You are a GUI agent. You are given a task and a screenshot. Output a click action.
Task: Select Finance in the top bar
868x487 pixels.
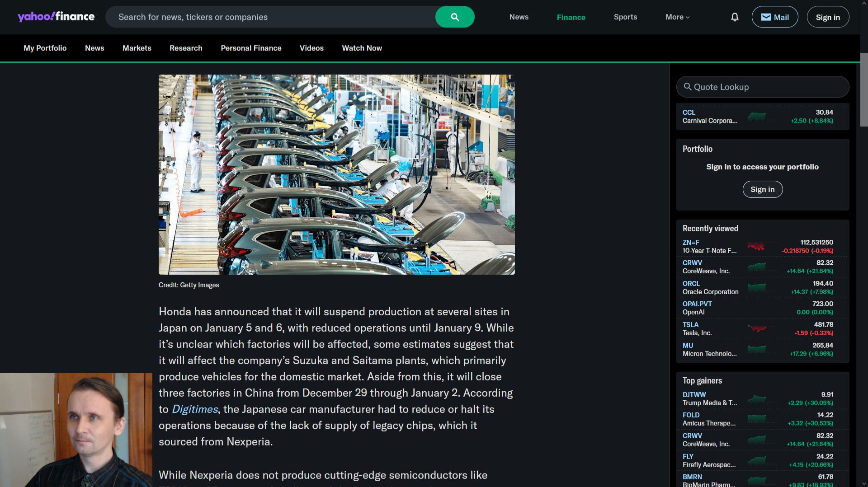click(571, 17)
